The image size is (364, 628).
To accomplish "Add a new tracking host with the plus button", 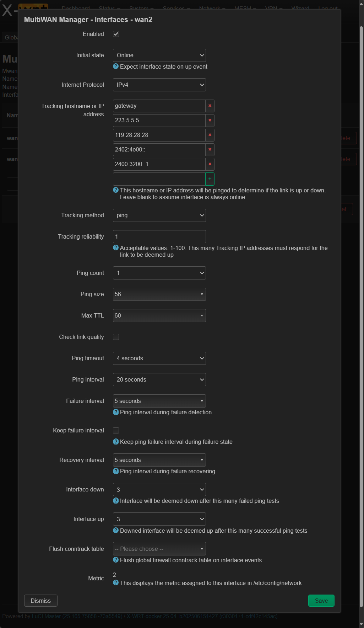I will pos(210,179).
